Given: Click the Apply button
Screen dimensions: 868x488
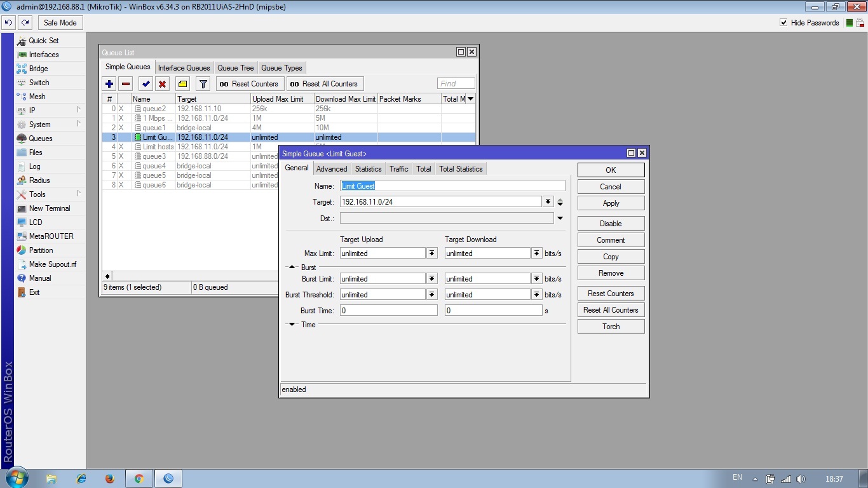Looking at the screenshot, I should pyautogui.click(x=611, y=203).
